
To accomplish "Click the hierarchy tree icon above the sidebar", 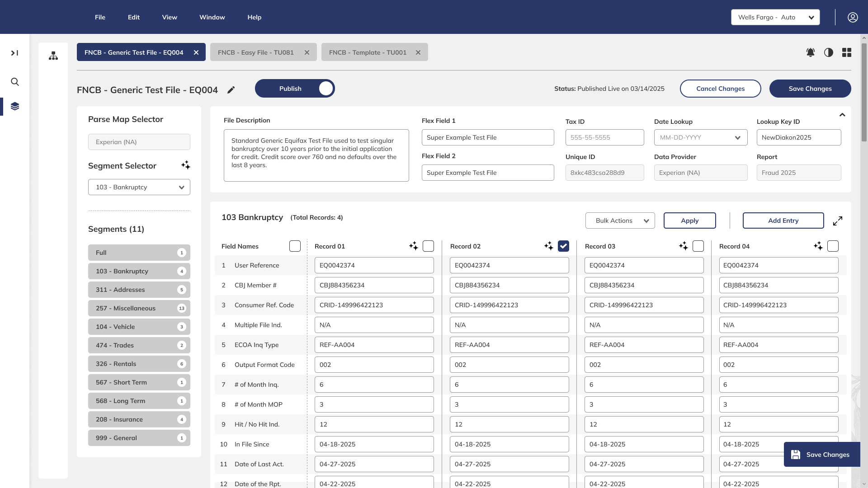I will (x=53, y=56).
